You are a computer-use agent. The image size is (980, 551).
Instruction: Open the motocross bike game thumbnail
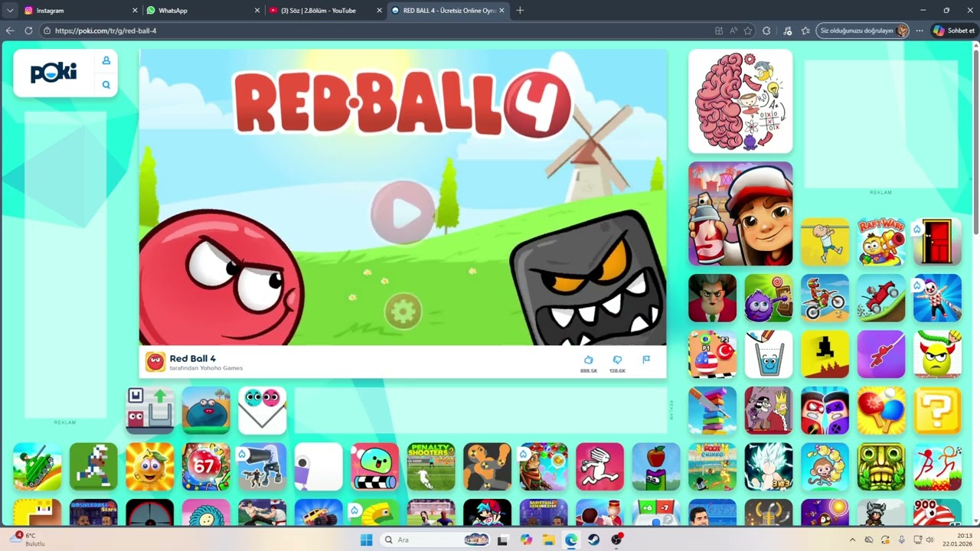825,298
